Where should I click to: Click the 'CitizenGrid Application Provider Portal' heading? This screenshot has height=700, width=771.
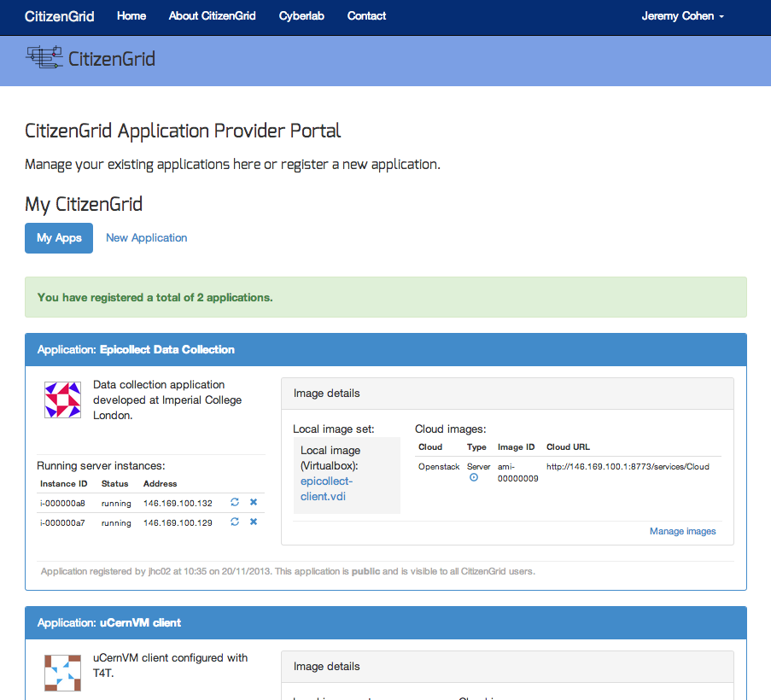tap(183, 131)
